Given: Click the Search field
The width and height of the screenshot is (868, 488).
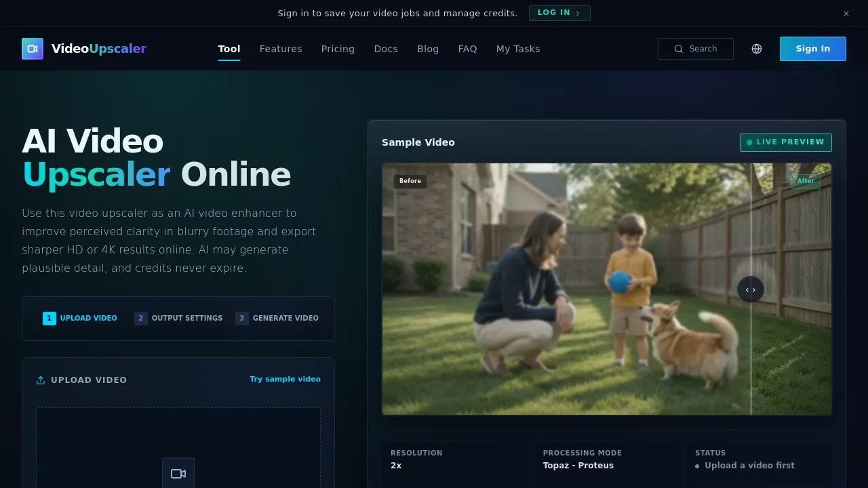Looking at the screenshot, I should (695, 49).
